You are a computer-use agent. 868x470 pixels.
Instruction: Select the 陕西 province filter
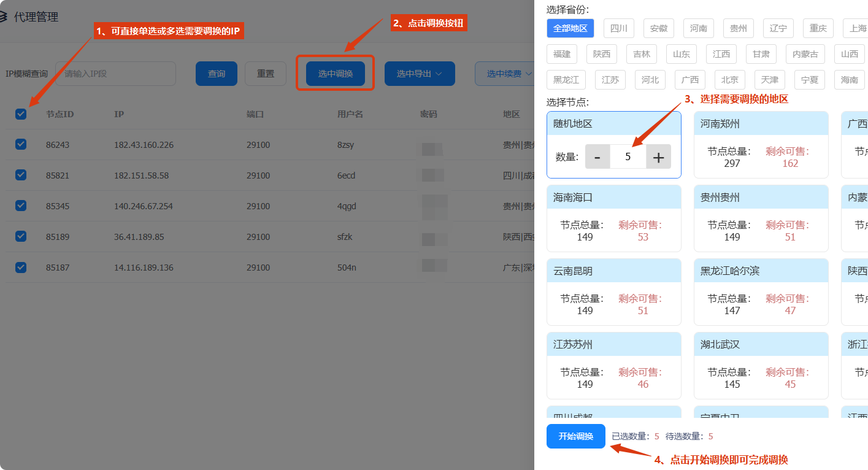point(602,54)
